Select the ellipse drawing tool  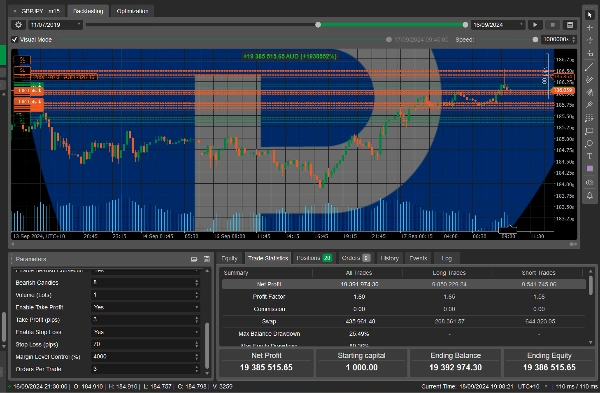point(589,144)
